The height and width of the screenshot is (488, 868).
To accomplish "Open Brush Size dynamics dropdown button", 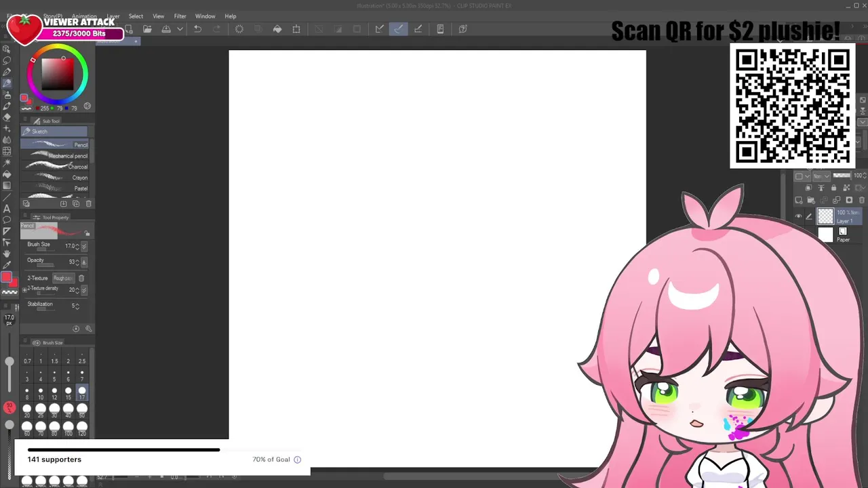I will (84, 246).
